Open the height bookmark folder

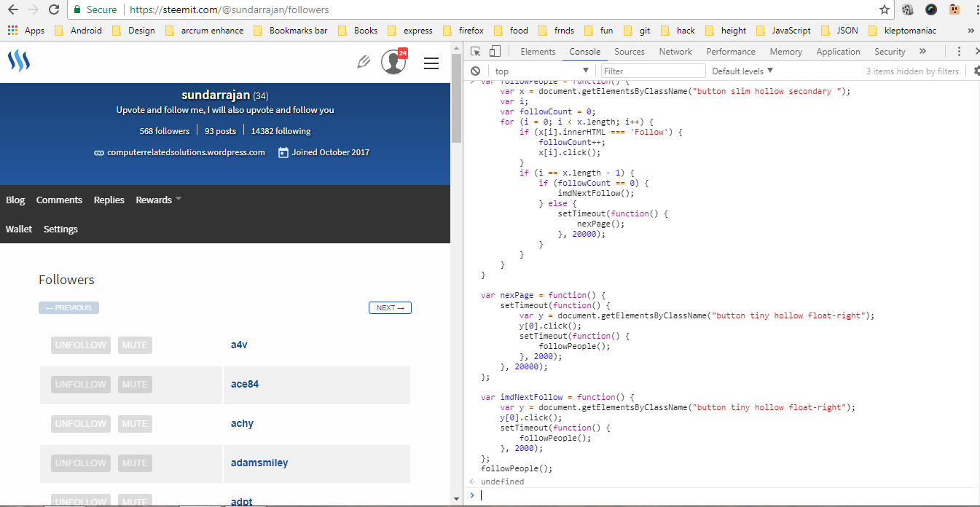coord(726,31)
